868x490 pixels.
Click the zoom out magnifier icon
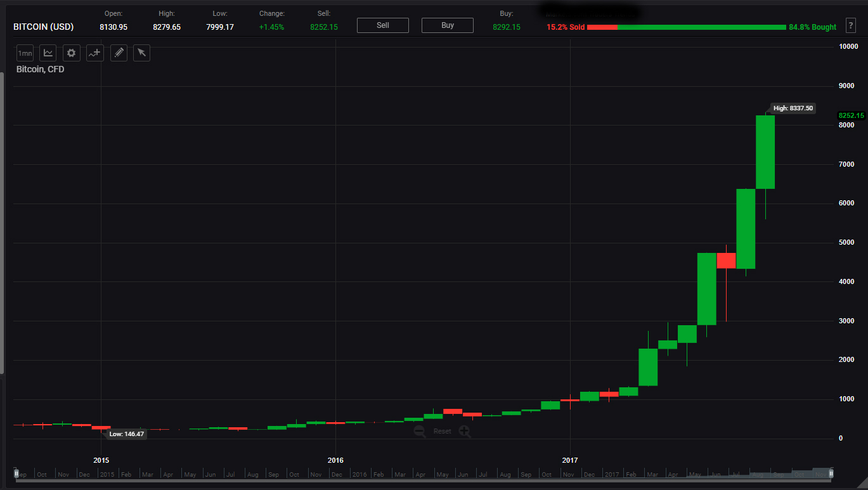coord(420,432)
